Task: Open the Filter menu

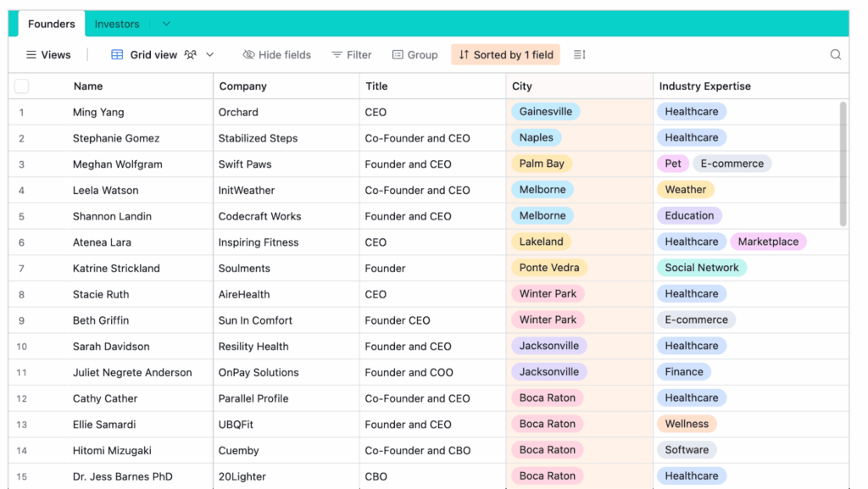Action: 351,55
